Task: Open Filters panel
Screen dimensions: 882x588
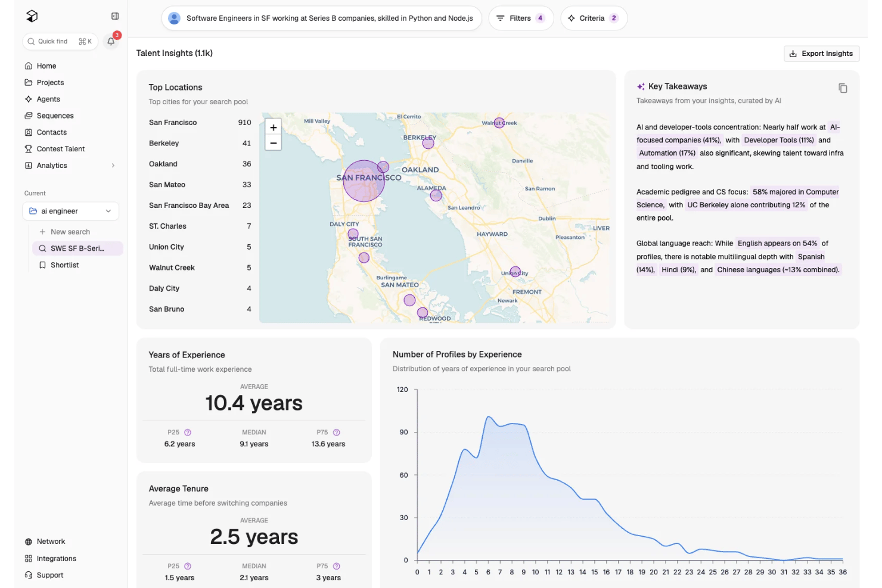Action: tap(521, 18)
